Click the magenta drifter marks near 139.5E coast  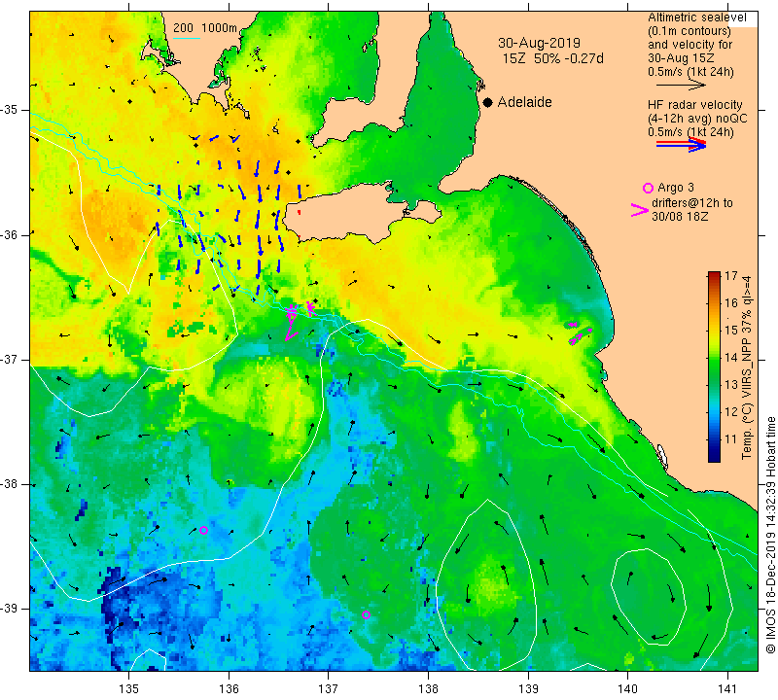tap(579, 332)
